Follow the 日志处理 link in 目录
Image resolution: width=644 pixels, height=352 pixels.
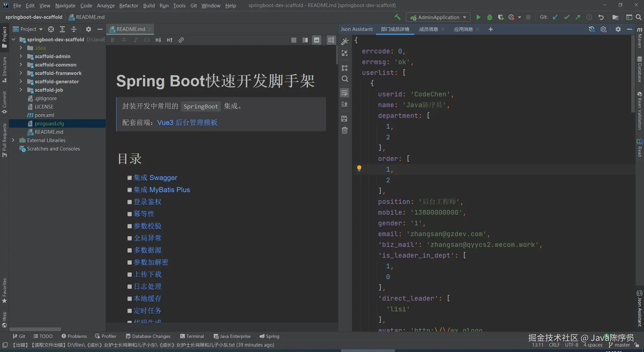(148, 287)
